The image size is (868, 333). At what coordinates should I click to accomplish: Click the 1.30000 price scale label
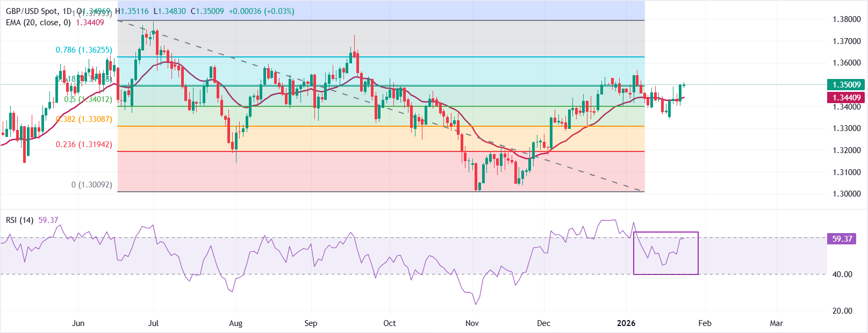click(x=847, y=194)
